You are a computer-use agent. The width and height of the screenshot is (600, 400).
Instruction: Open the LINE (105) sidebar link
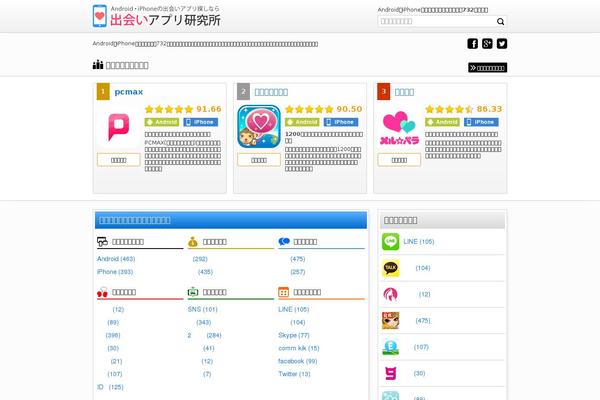pyautogui.click(x=419, y=242)
